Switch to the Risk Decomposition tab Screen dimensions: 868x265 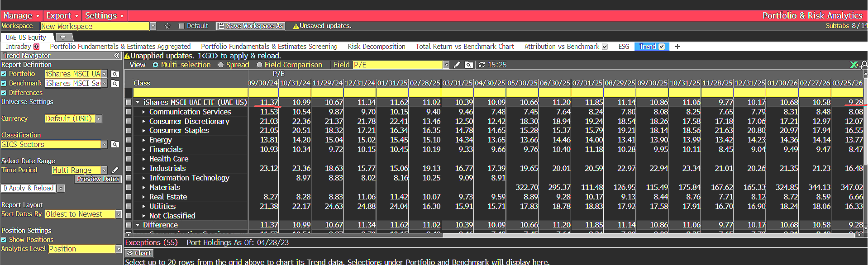377,47
